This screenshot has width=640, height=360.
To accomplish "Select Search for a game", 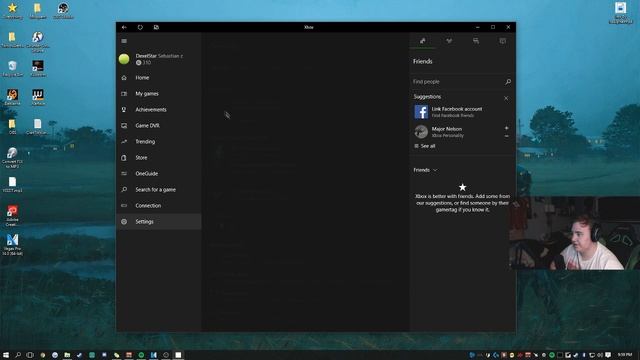I will click(159, 189).
